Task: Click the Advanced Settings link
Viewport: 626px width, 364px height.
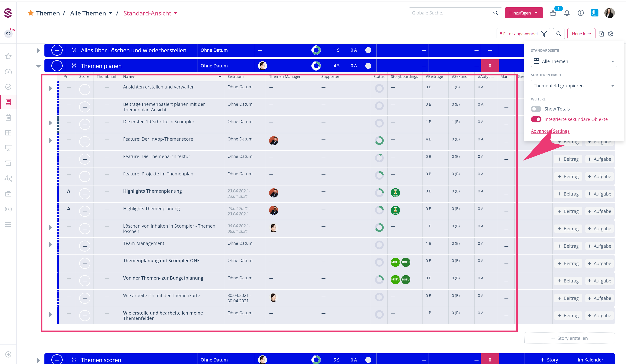Action: click(x=550, y=131)
